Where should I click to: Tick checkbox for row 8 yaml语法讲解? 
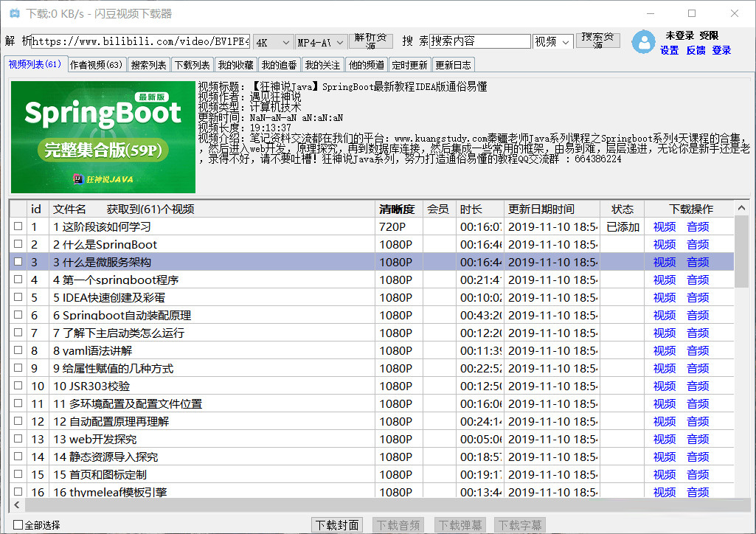click(x=18, y=350)
